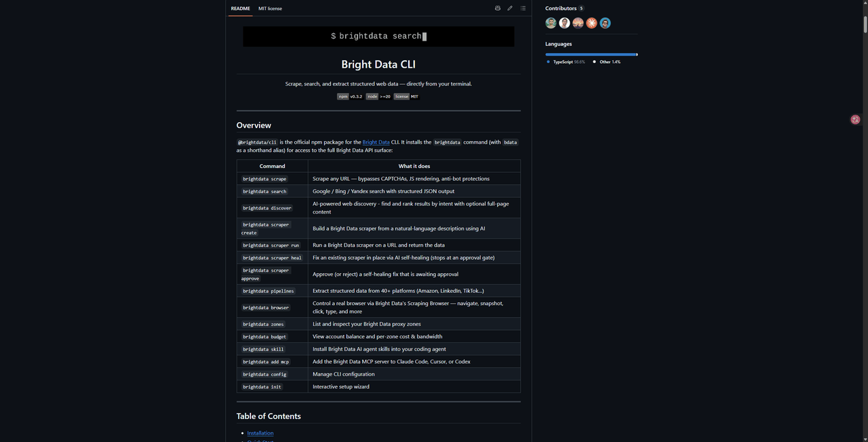Click the 'Interactive setup wizard' description
Image resolution: width=868 pixels, height=442 pixels.
tap(341, 387)
